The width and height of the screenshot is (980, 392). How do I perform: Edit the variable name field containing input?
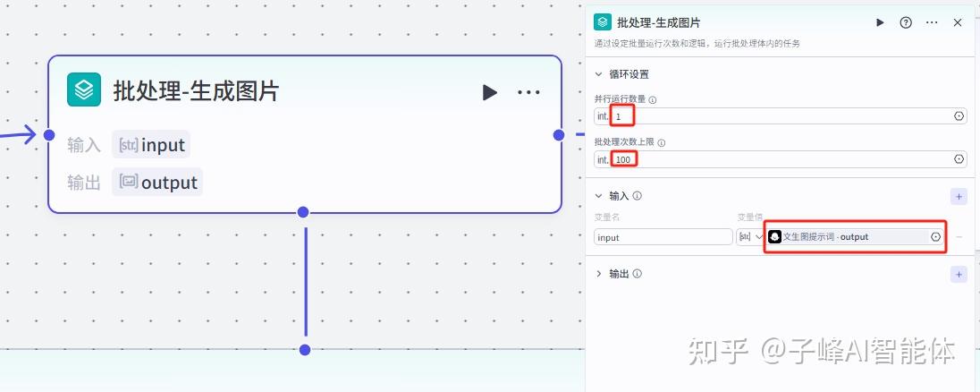click(x=663, y=237)
